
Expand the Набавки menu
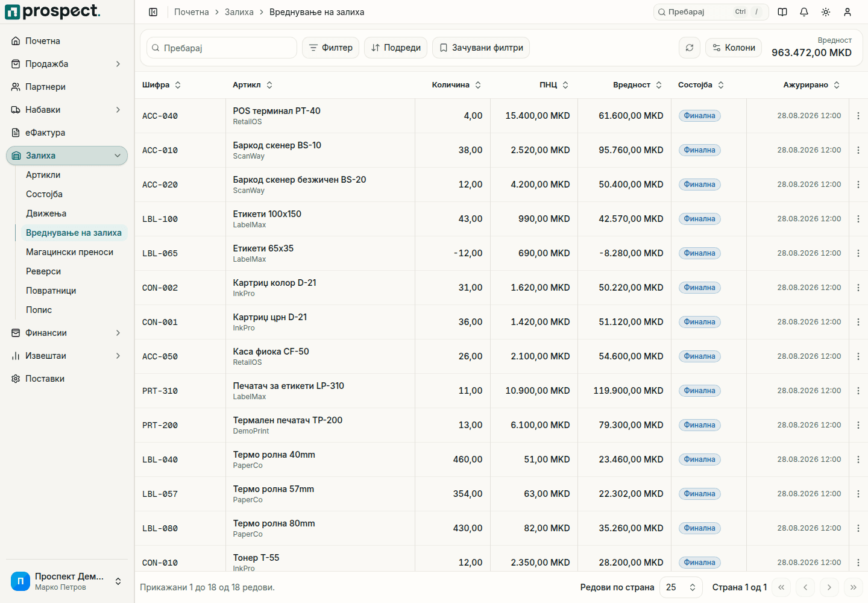click(x=67, y=110)
